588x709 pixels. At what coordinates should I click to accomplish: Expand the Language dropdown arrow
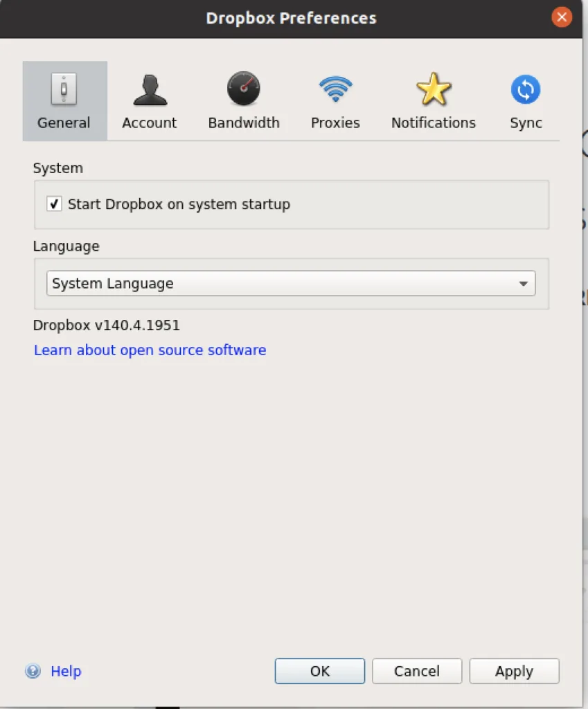coord(523,284)
